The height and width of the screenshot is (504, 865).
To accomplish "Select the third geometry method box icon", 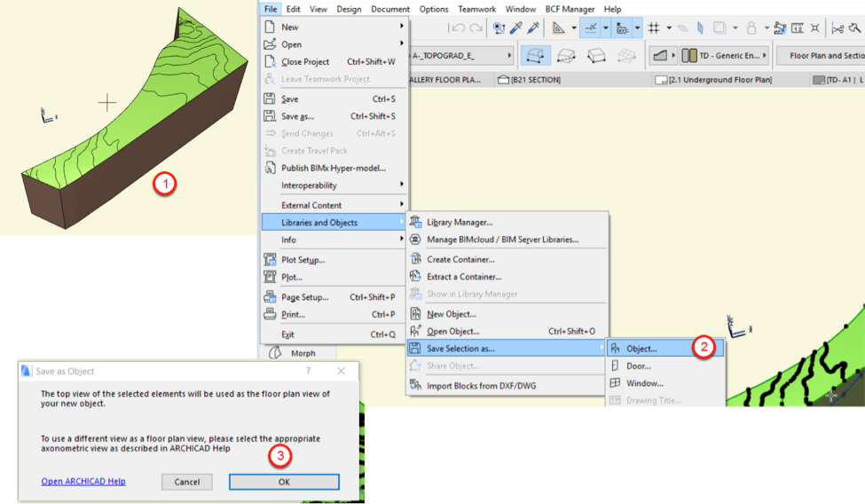I will coord(596,55).
